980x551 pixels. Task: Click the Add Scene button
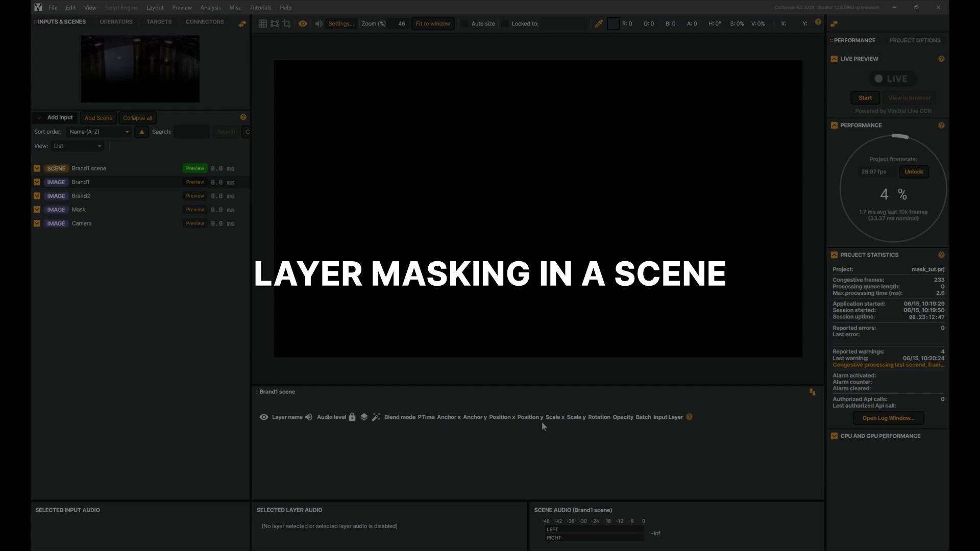pos(99,118)
